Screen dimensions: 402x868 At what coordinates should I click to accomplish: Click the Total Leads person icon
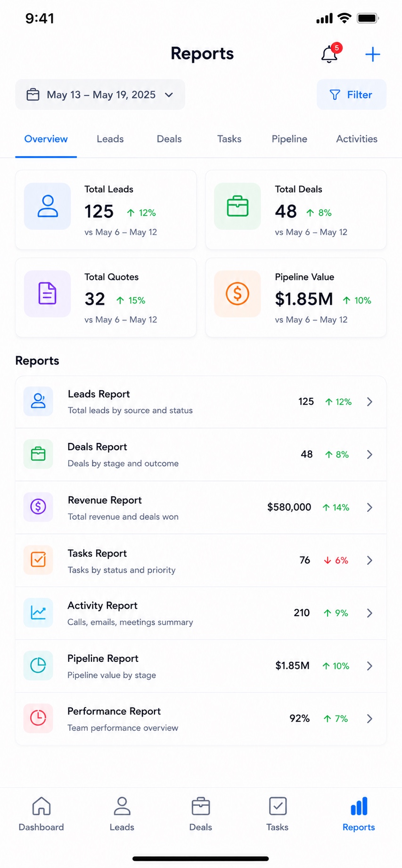tap(48, 206)
